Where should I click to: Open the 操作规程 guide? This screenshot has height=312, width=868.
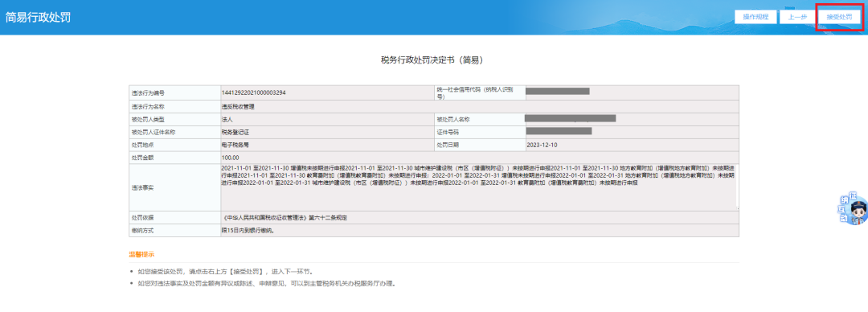pos(755,17)
